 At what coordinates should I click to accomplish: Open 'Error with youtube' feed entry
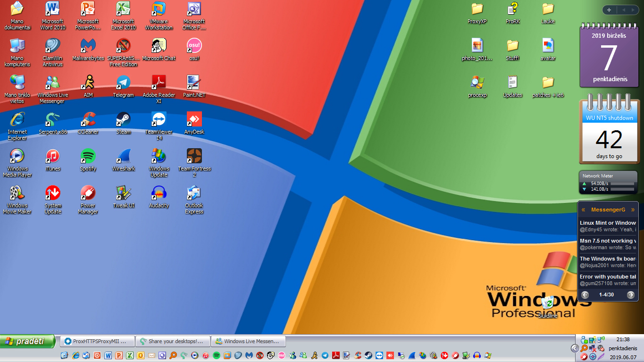pyautogui.click(x=608, y=280)
